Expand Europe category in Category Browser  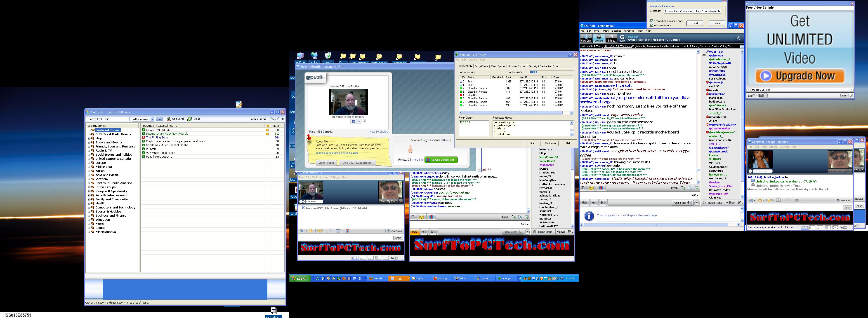tap(89, 163)
